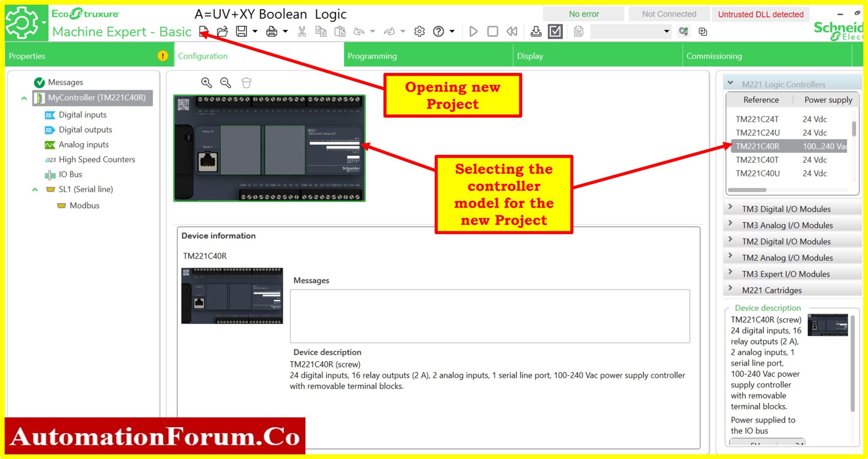Open the Save button dropdown arrow

coord(255,31)
